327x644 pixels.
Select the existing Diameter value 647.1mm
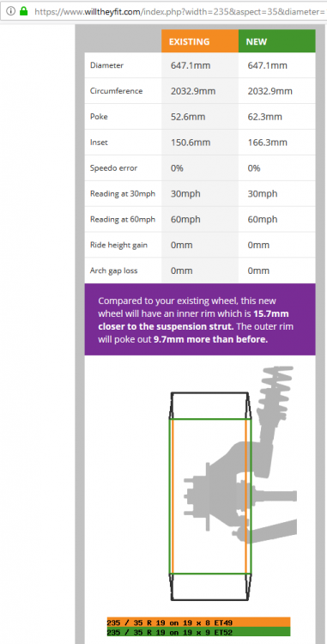pyautogui.click(x=191, y=65)
